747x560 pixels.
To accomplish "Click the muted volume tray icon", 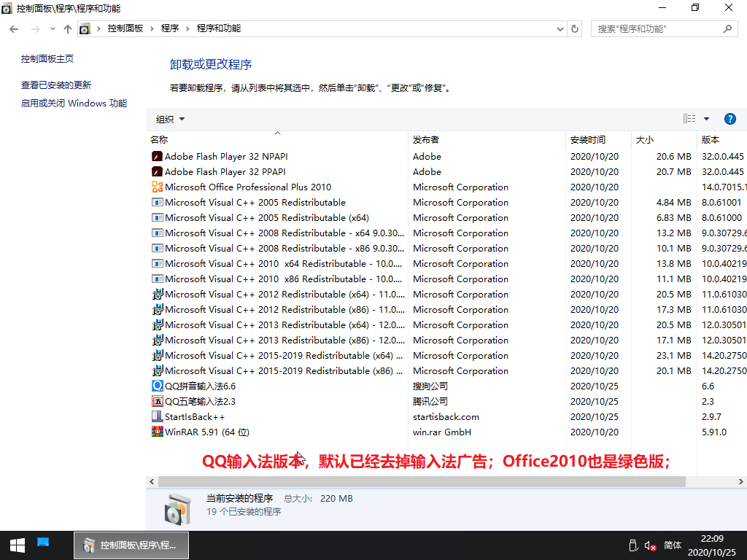I will coord(650,545).
